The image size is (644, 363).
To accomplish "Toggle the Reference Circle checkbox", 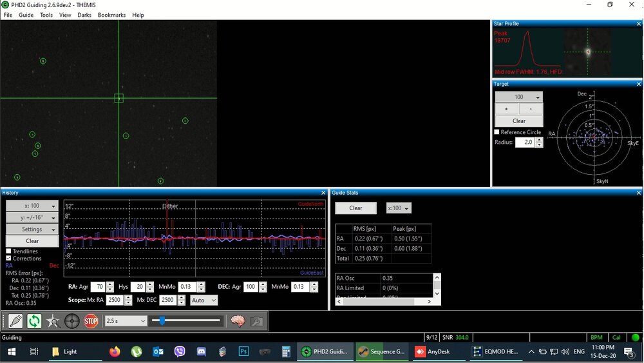I will click(497, 132).
